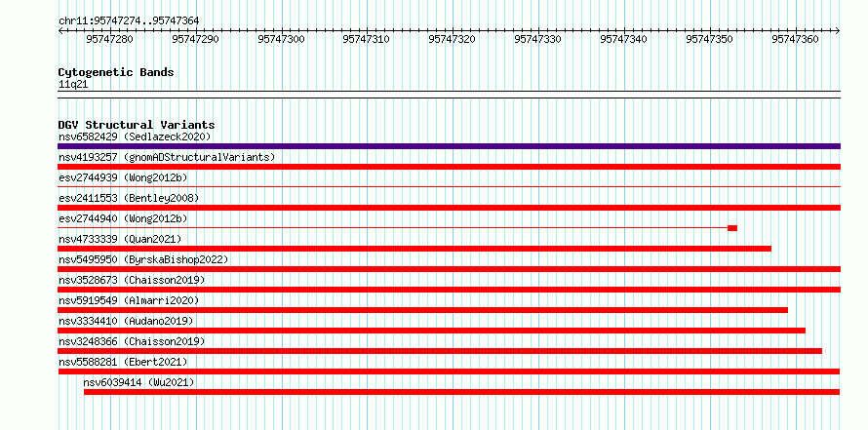Click the black cytogenetic band bar
This screenshot has height=430, width=868.
pyautogui.click(x=449, y=95)
